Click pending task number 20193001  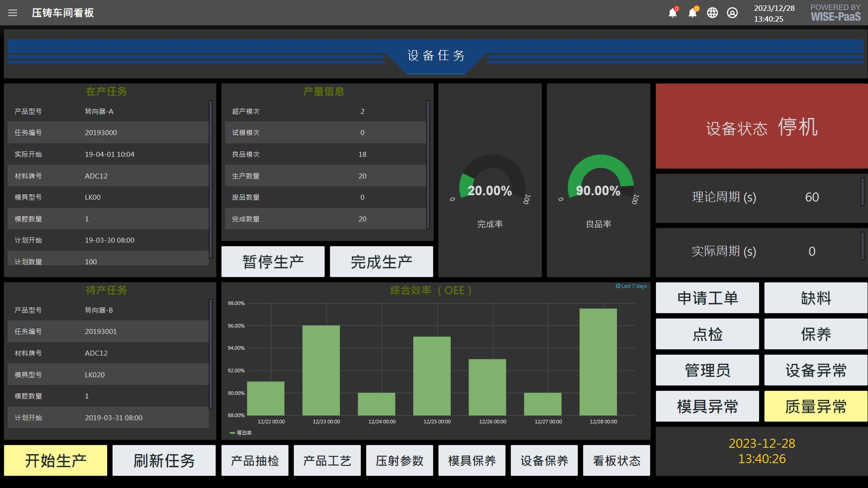[101, 332]
